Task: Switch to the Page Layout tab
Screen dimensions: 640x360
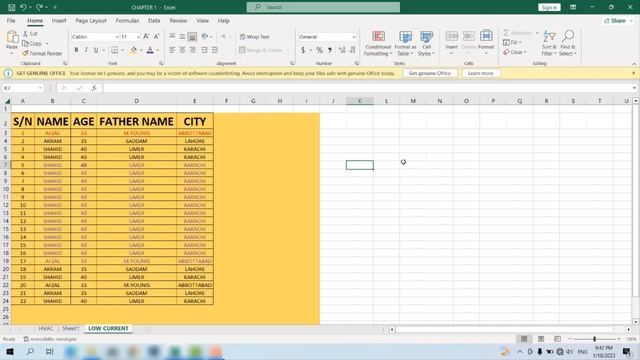Action: pos(91,20)
